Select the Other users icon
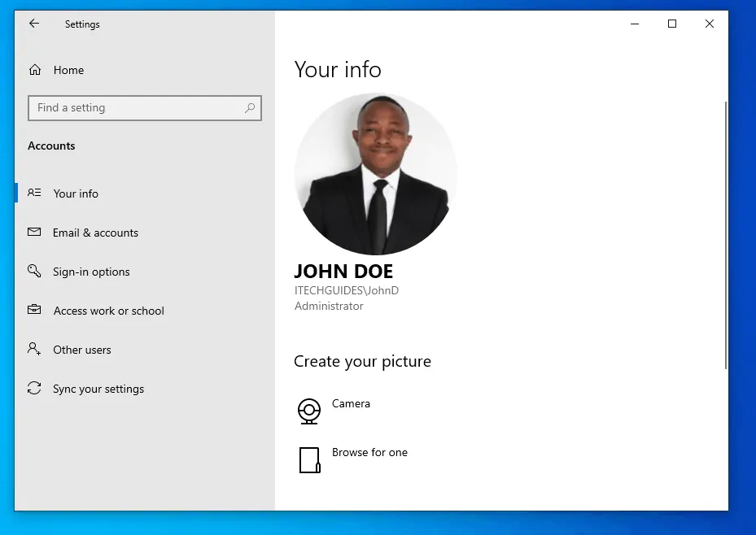The width and height of the screenshot is (756, 535). [34, 350]
